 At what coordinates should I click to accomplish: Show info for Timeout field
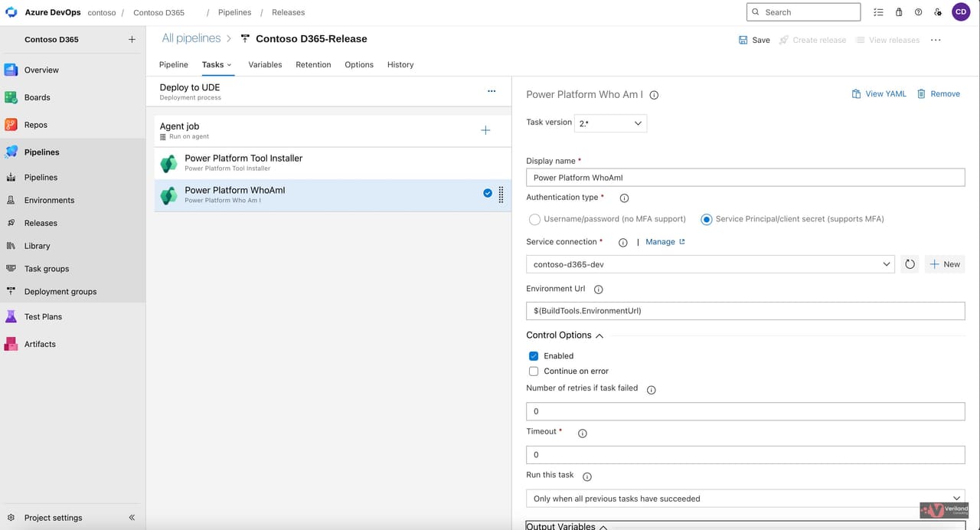tap(582, 433)
